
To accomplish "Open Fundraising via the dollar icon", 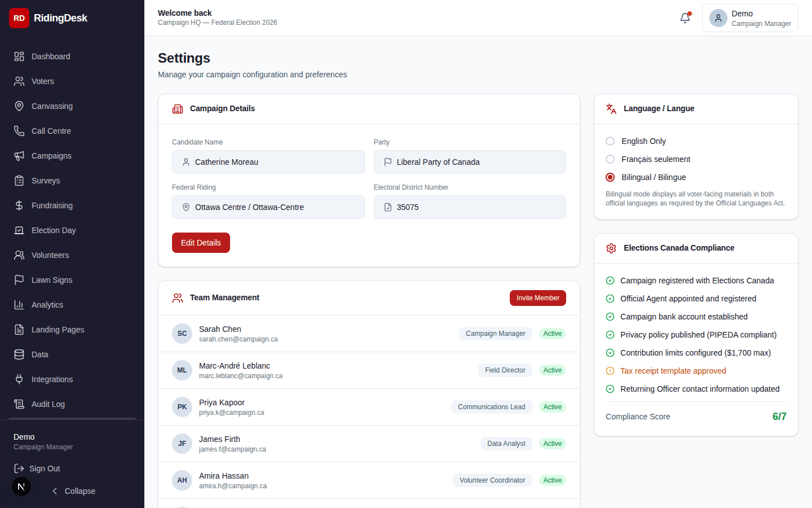I will tap(19, 205).
